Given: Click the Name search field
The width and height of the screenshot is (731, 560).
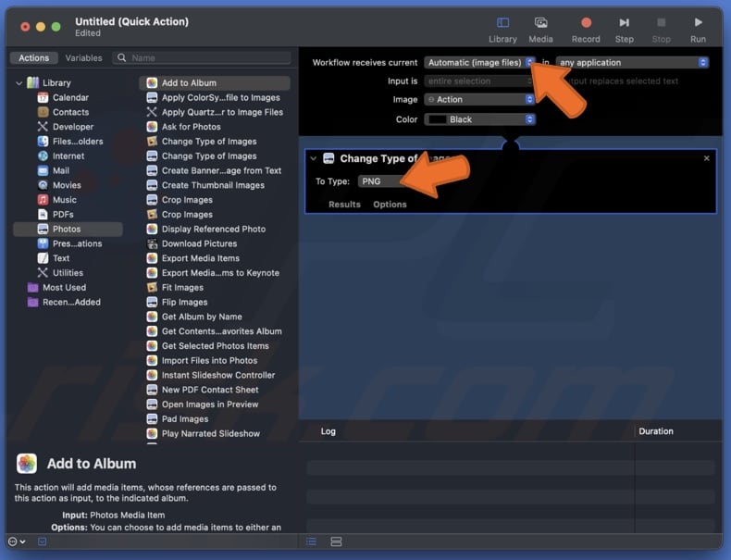Looking at the screenshot, I should (202, 57).
